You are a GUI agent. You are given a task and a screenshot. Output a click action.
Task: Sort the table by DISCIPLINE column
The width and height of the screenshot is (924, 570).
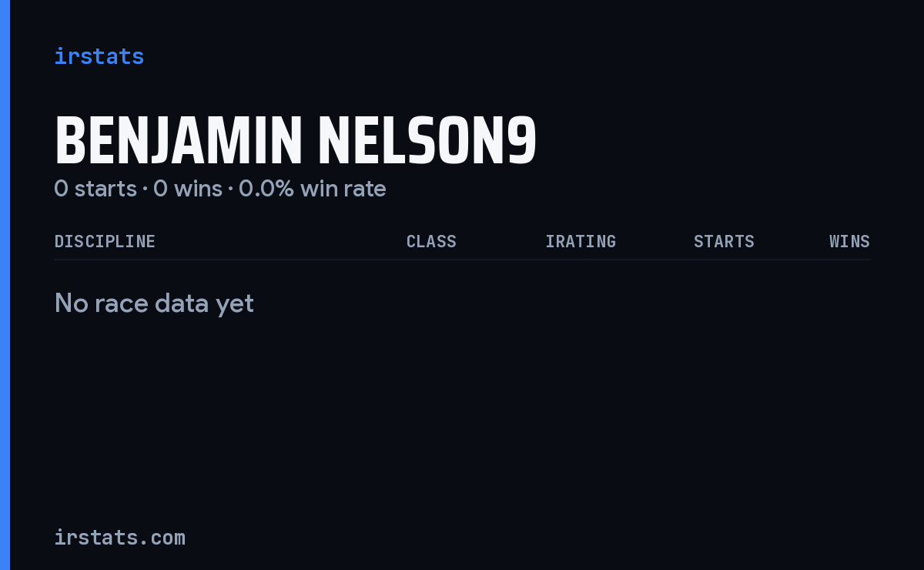click(x=105, y=241)
